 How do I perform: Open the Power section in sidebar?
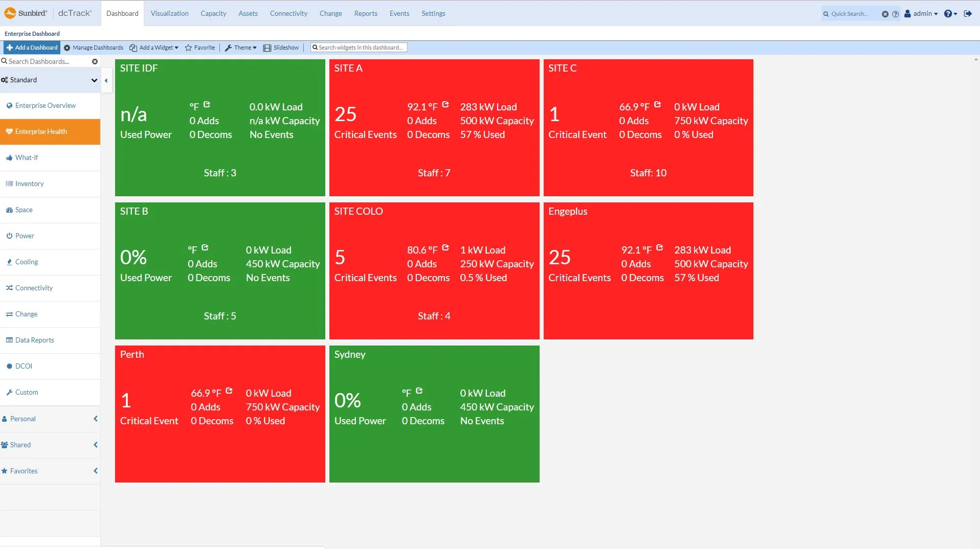[x=25, y=236]
